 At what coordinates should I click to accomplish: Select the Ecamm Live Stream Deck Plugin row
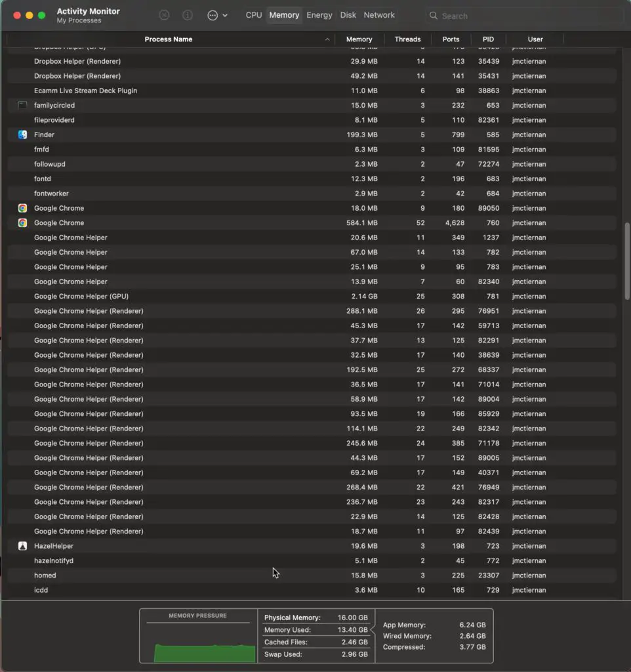pos(312,91)
